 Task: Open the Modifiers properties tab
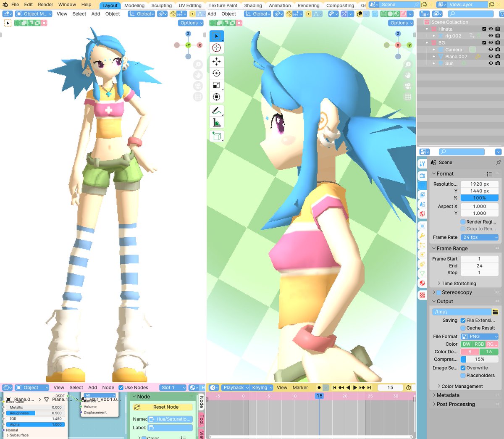(422, 236)
